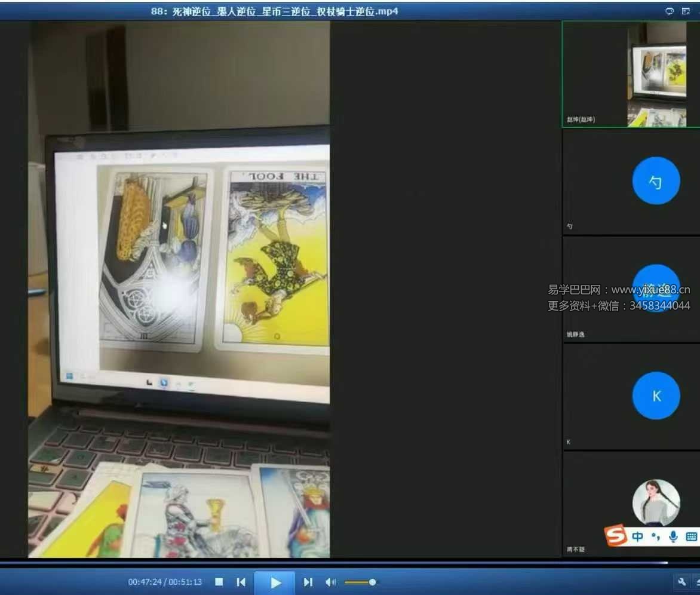Mute the player speaker icon
Screen dimensions: 700x595
pos(330,582)
